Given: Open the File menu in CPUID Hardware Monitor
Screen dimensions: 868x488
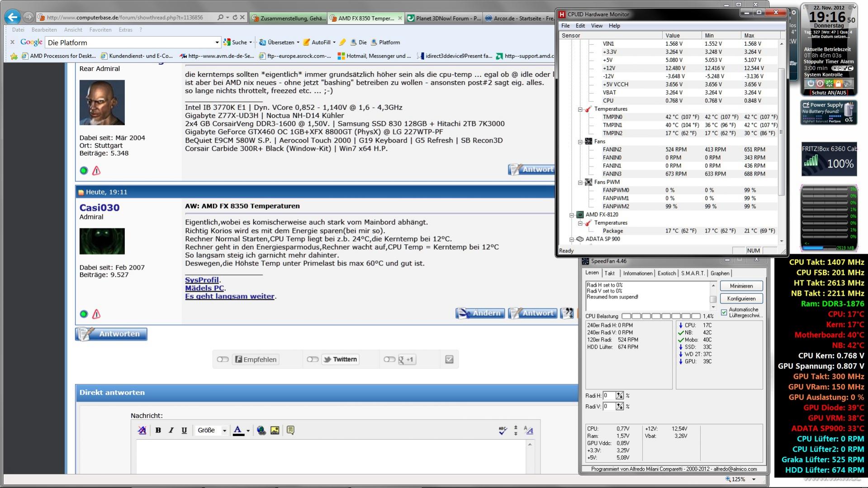Looking at the screenshot, I should pyautogui.click(x=565, y=26).
